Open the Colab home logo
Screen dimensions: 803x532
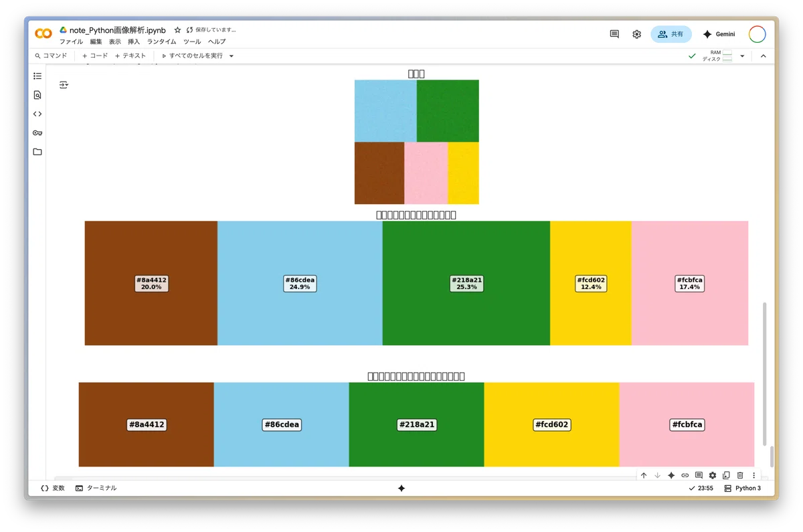click(x=43, y=33)
